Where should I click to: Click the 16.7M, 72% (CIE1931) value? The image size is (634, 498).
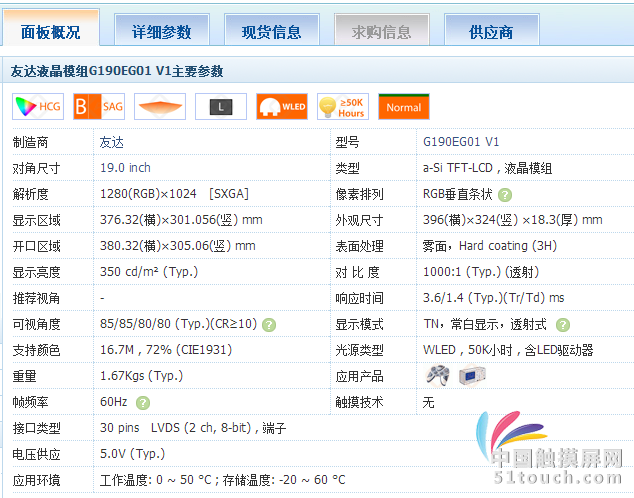coord(166,350)
